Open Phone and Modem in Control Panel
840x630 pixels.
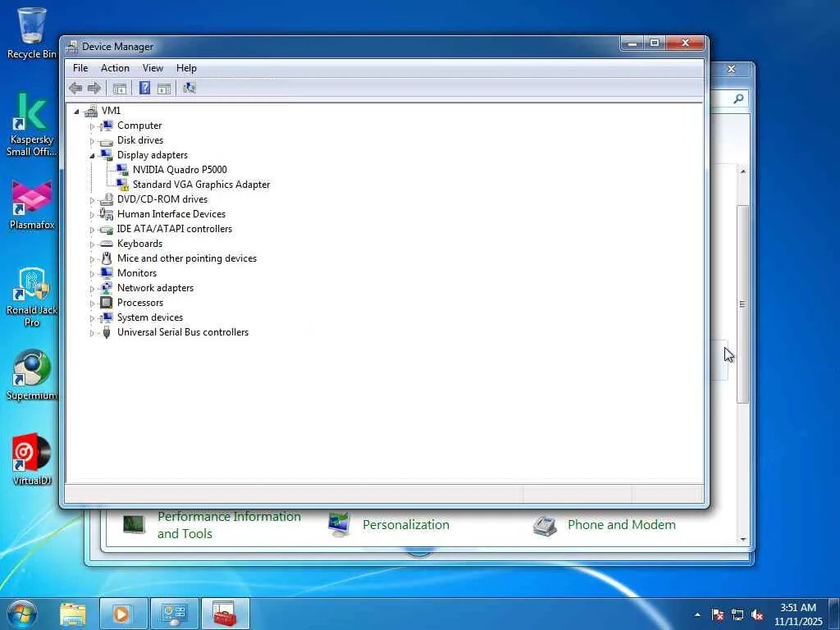(x=622, y=524)
